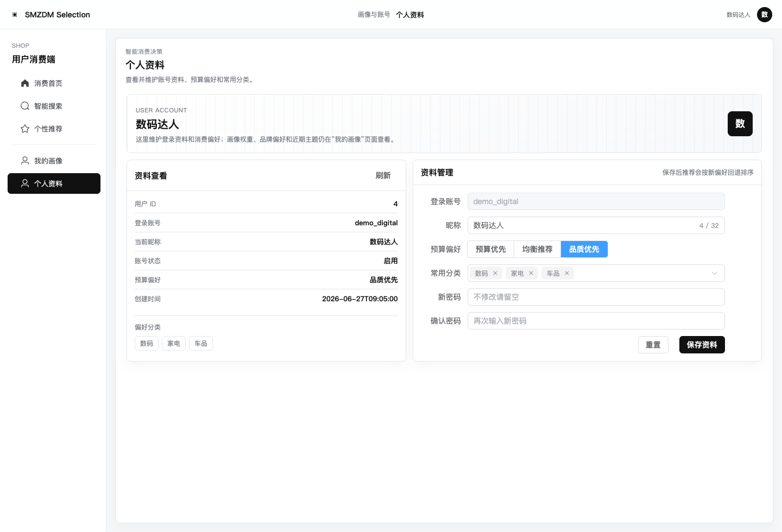This screenshot has width=782, height=532.
Task: Click the home icon beside 消费首页
Action: pos(25,83)
